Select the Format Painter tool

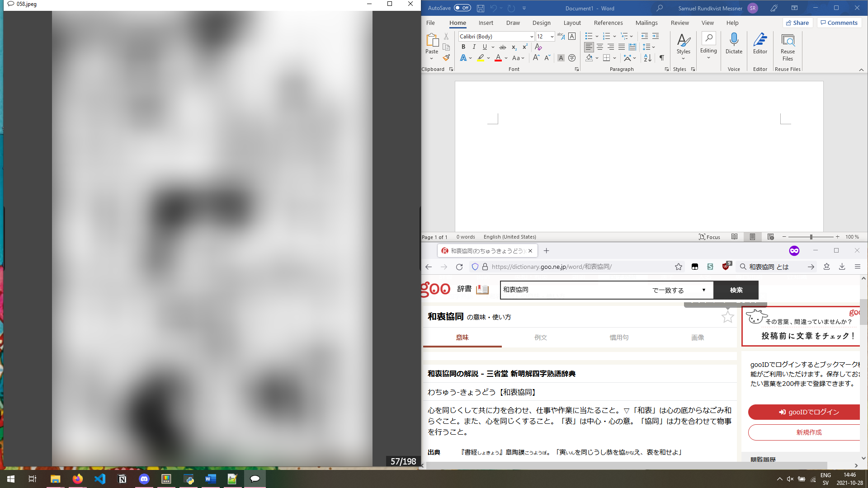pos(446,57)
